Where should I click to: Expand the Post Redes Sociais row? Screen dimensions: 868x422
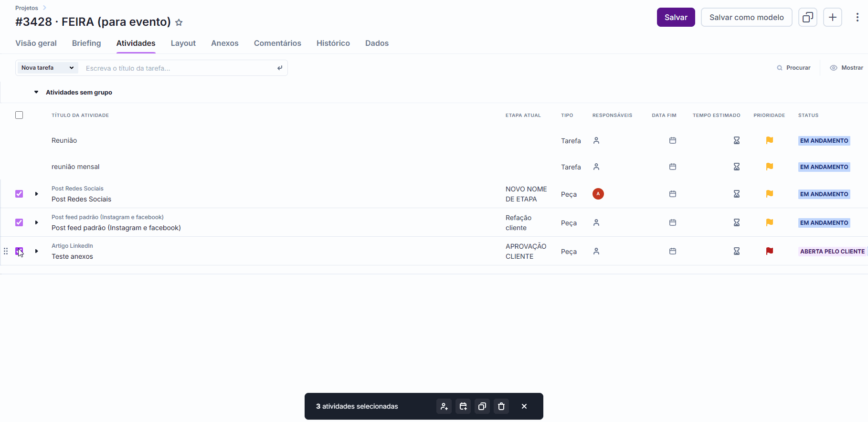click(36, 194)
